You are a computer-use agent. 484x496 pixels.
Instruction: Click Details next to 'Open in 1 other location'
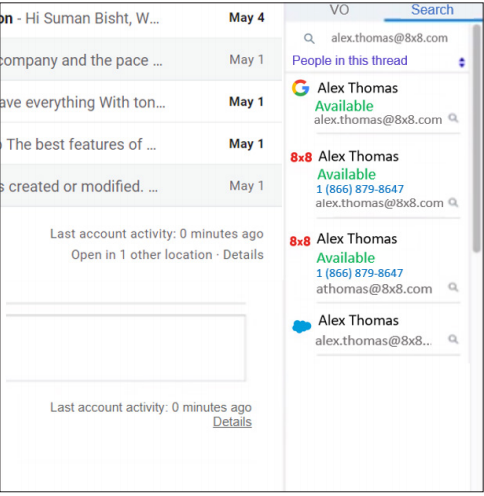(x=243, y=255)
